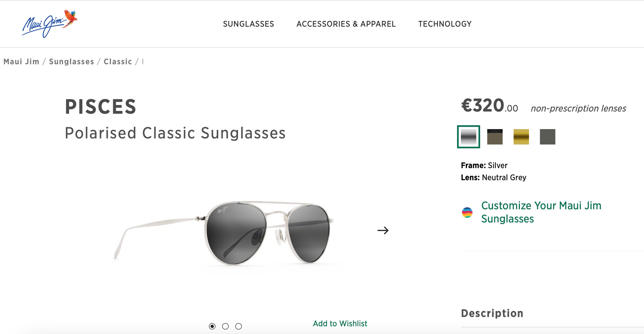
Task: Click Add to Wishlist
Action: tap(340, 323)
